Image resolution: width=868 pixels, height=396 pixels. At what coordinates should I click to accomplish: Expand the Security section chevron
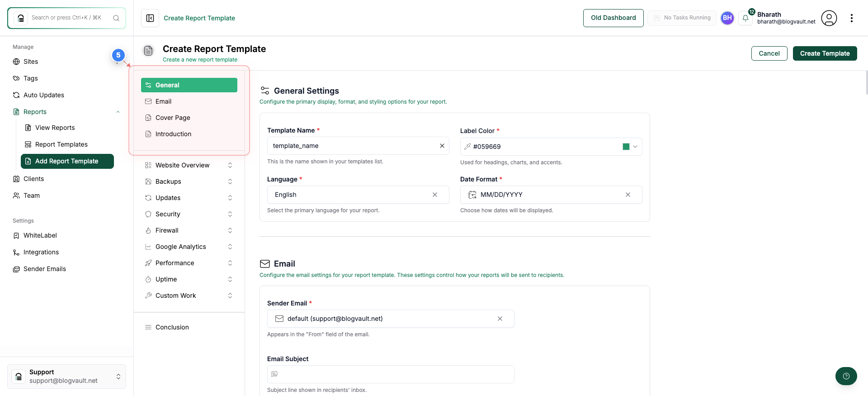point(230,214)
